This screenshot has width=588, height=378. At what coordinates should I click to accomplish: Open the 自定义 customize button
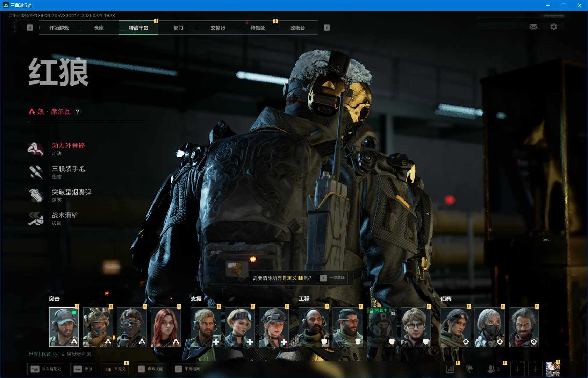point(115,369)
